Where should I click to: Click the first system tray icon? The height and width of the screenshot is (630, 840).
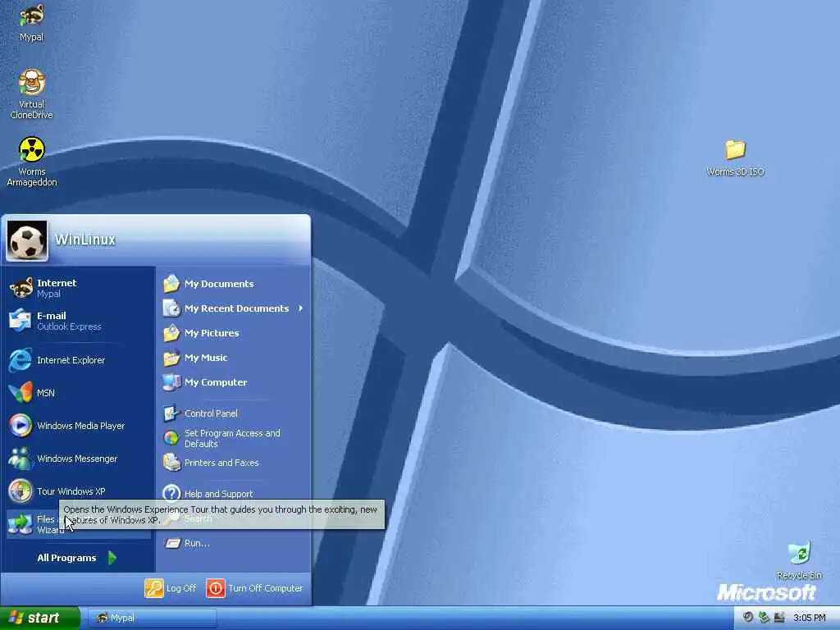(748, 618)
